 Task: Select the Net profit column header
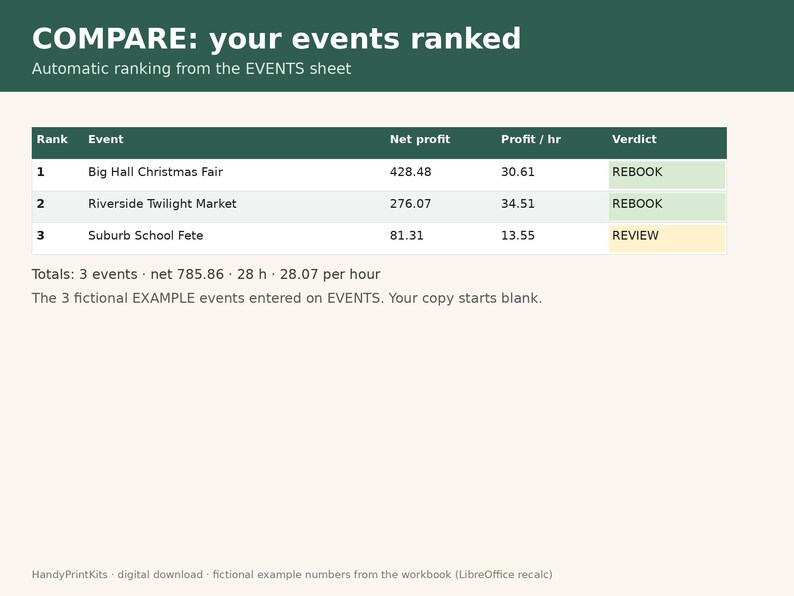(x=420, y=139)
